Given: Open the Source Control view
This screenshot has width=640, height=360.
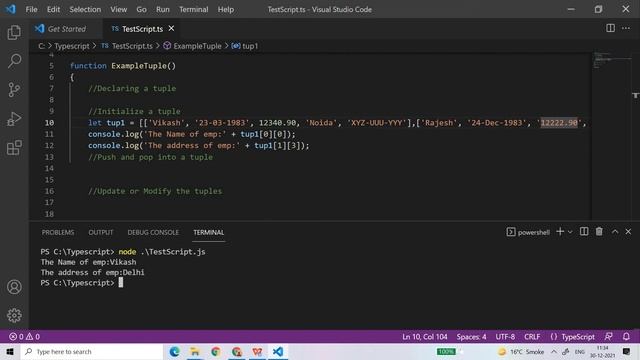Looking at the screenshot, I should (x=14, y=90).
